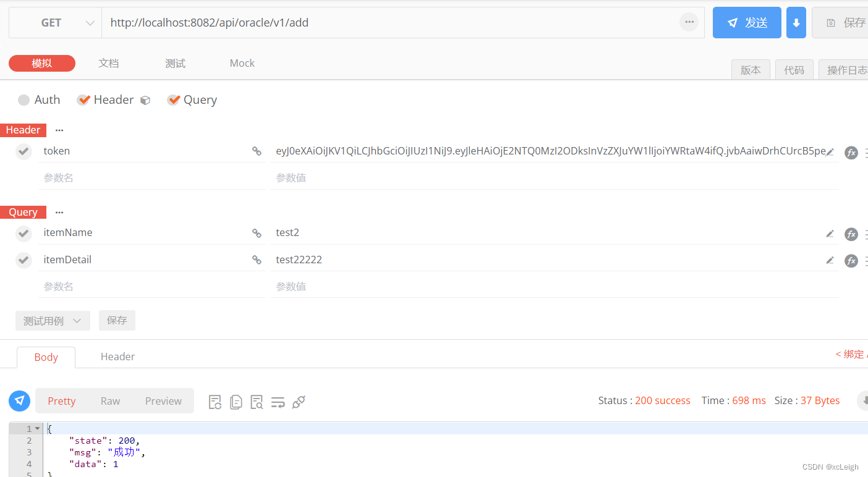Click the pencil edit icon in itemName row
This screenshot has width=868, height=477.
[x=830, y=234]
